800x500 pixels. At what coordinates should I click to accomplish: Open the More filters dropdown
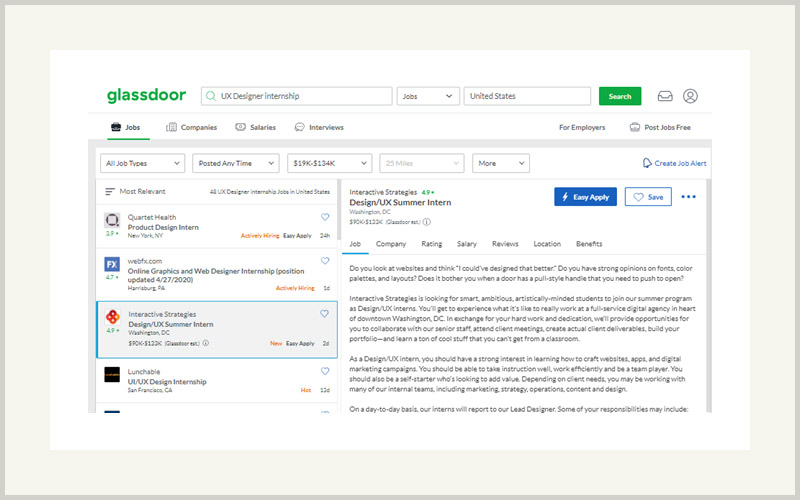[501, 163]
